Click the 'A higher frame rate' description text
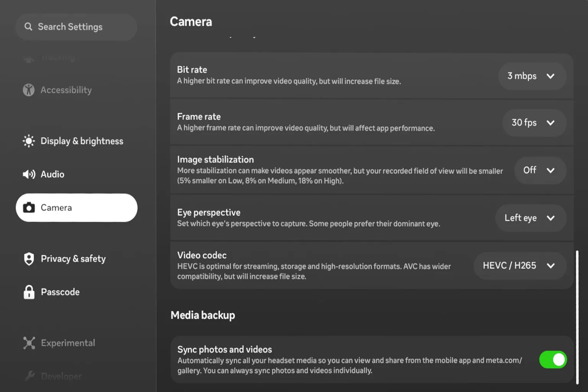Viewport: 588px width, 392px height. click(x=305, y=128)
